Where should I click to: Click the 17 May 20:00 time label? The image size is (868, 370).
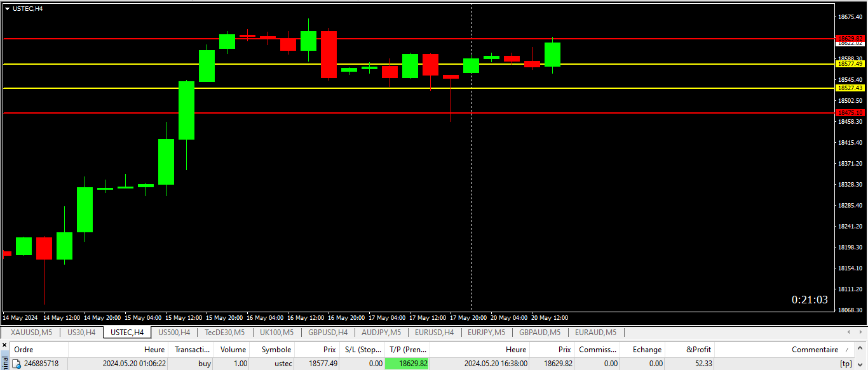pyautogui.click(x=468, y=317)
